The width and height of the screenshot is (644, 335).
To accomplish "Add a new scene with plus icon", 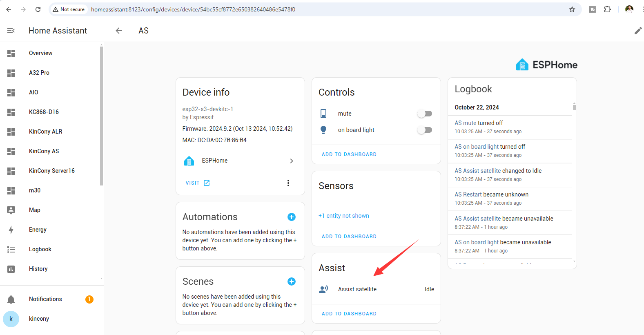I will coord(291,281).
